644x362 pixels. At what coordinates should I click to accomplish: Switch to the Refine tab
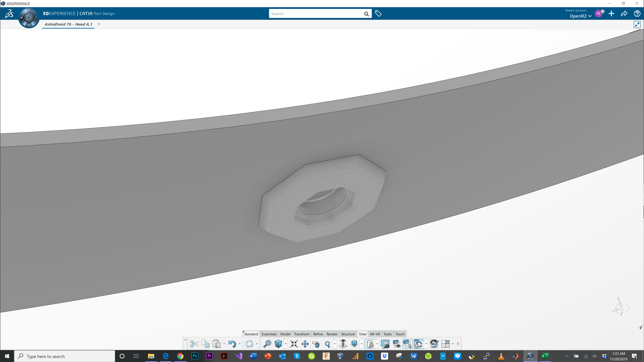[318, 334]
